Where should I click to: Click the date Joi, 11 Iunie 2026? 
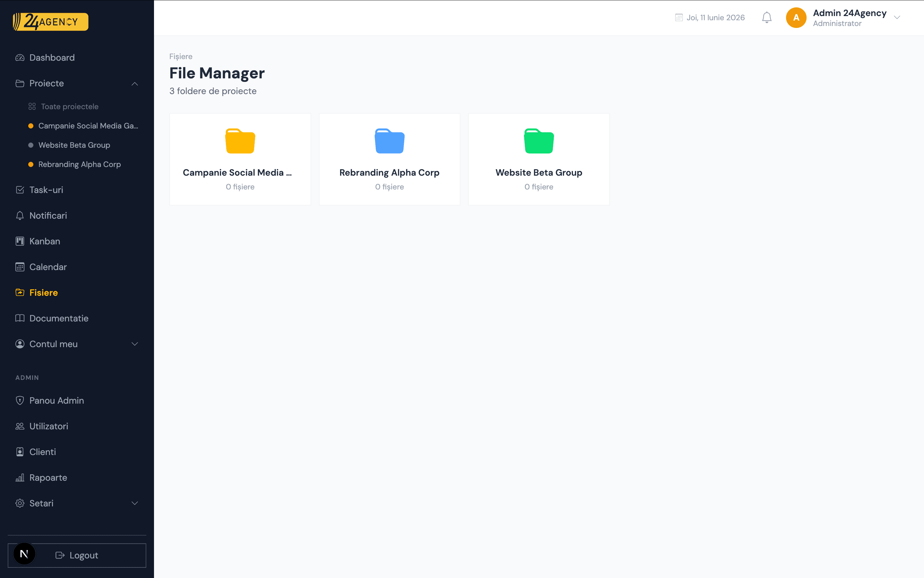coord(715,18)
